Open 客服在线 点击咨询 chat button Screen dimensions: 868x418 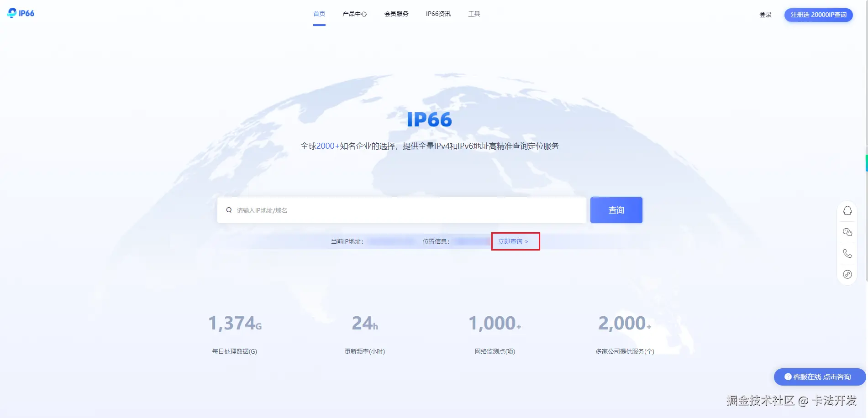click(x=820, y=377)
